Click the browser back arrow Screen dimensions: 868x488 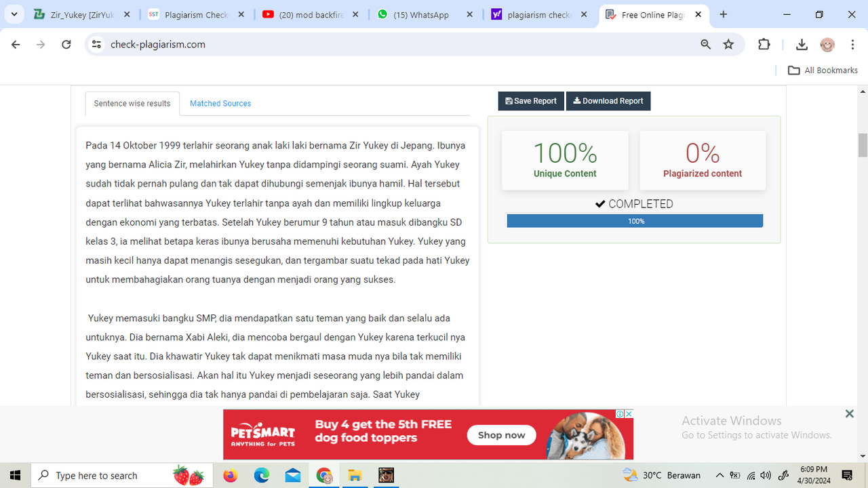[16, 45]
